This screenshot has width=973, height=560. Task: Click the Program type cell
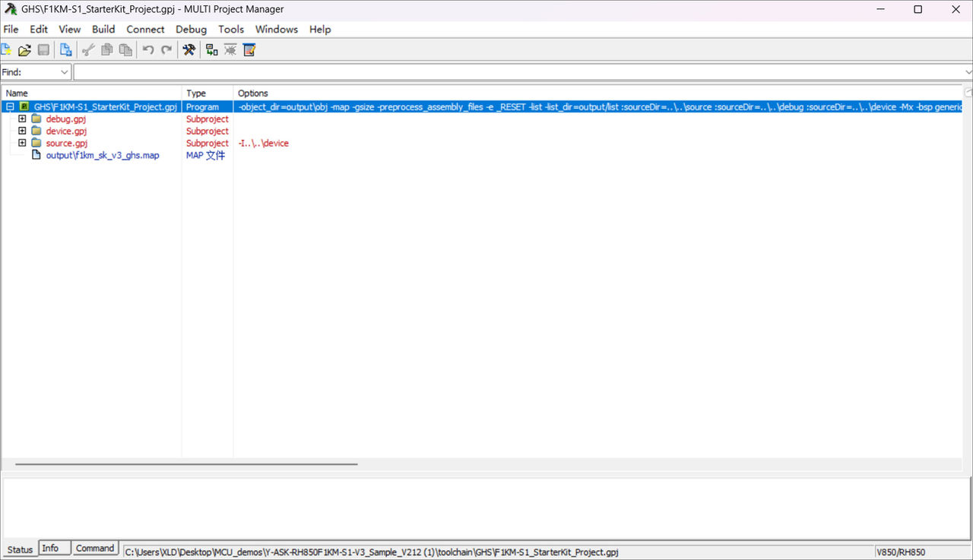click(x=202, y=107)
